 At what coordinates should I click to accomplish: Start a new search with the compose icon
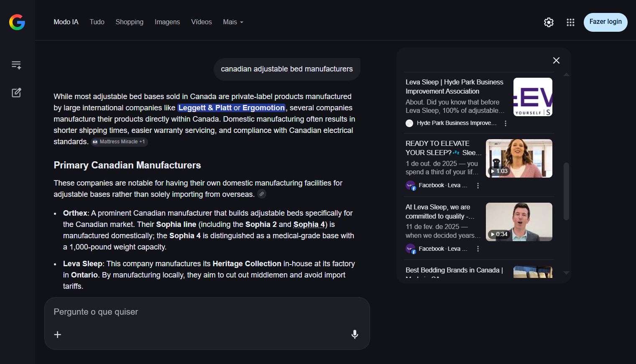tap(16, 92)
